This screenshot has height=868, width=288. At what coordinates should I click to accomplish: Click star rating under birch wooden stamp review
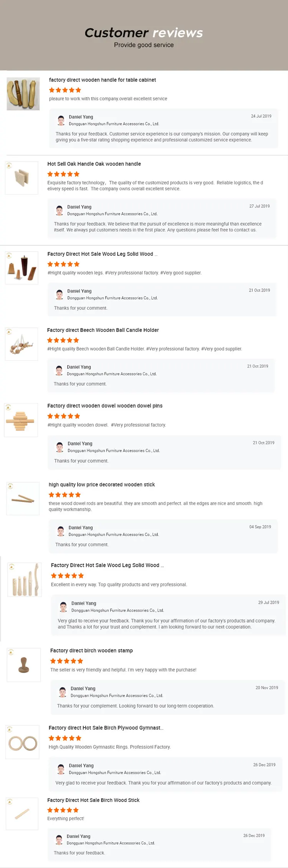[x=66, y=661]
